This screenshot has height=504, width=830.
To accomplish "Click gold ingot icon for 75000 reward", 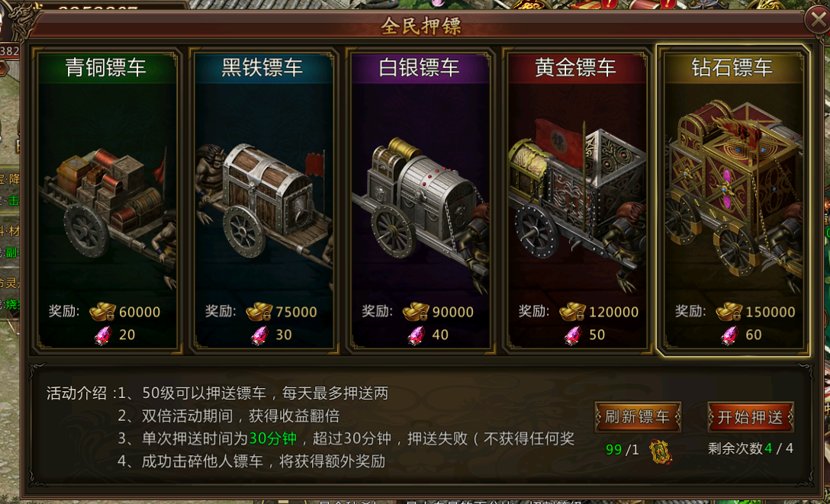I will tap(259, 312).
